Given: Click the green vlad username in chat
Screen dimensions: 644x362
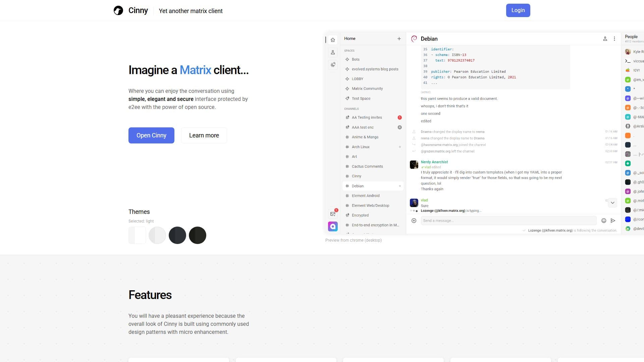Looking at the screenshot, I should coord(424,200).
